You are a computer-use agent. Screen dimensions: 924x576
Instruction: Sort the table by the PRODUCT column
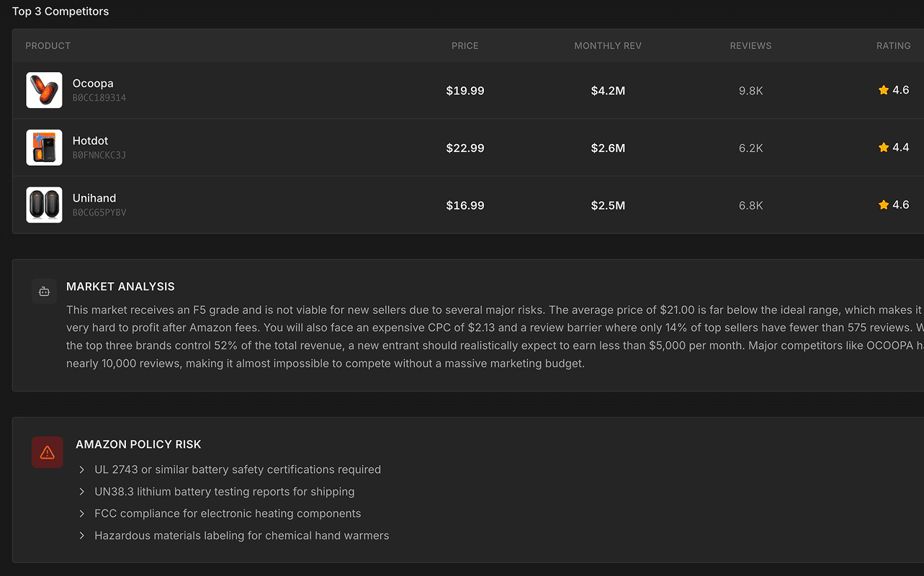[48, 45]
